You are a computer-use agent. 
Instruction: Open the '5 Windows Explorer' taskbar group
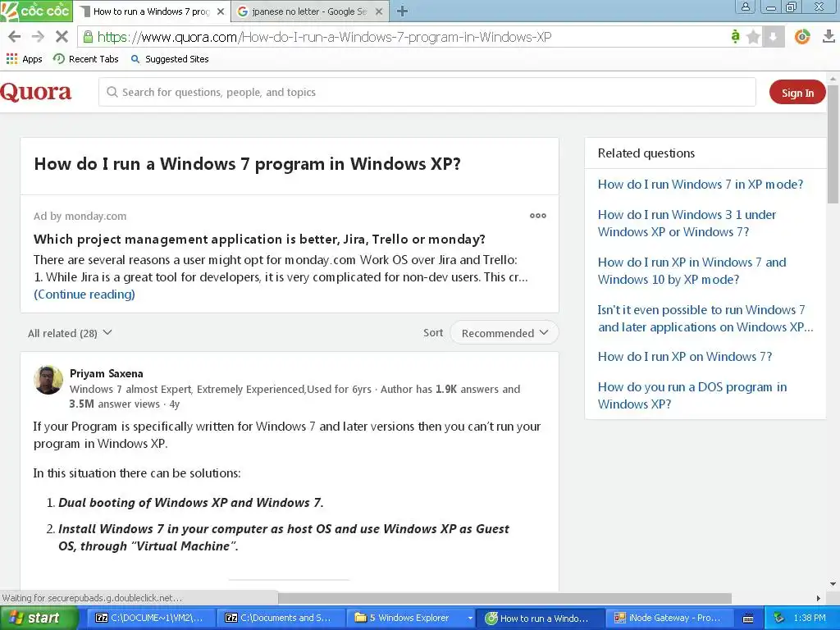pos(412,618)
